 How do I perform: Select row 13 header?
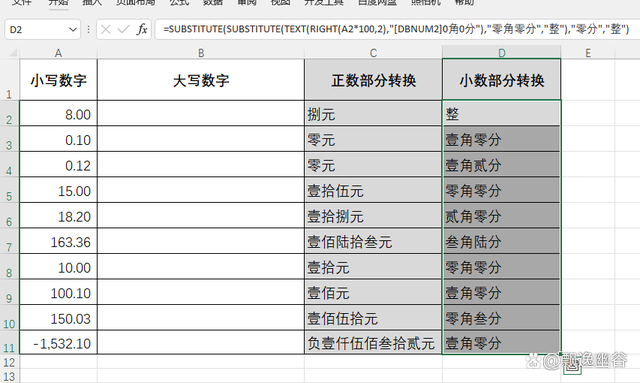point(9,376)
